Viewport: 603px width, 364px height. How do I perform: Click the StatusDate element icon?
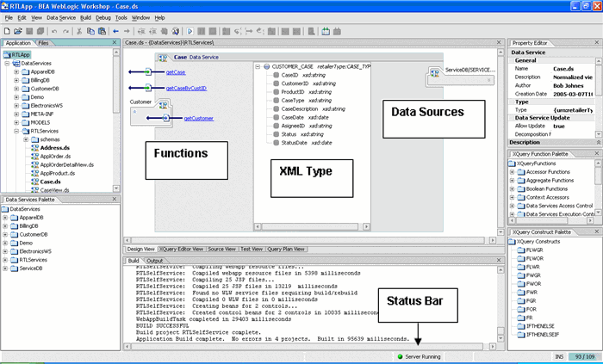[277, 143]
